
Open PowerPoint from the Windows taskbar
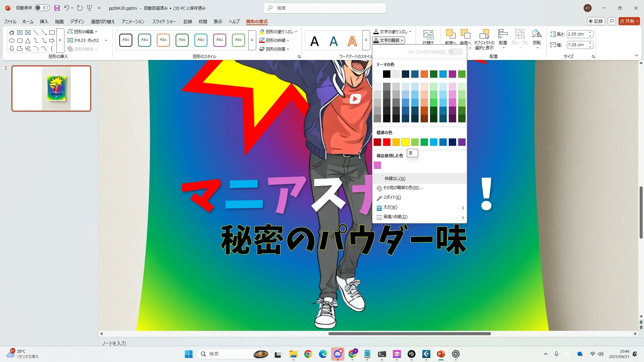441,354
